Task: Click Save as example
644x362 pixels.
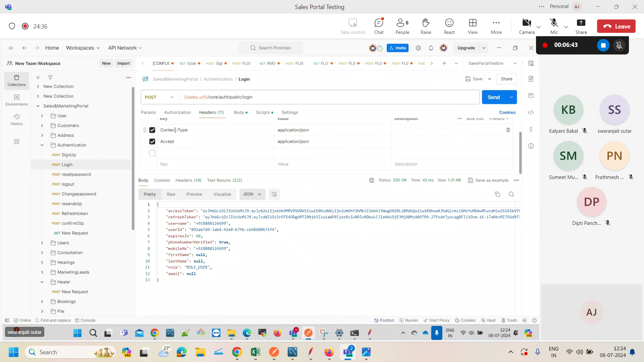Action: coord(488,180)
